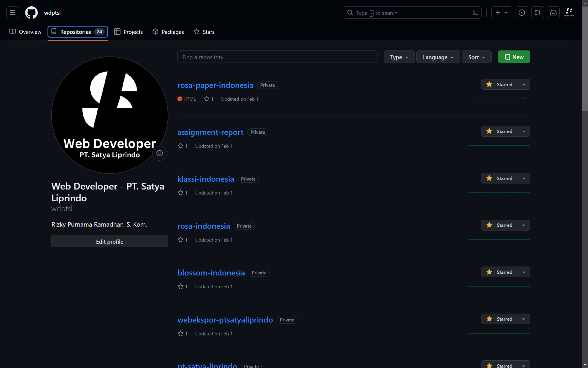Focus the Find a repository field
The height and width of the screenshot is (368, 588).
click(277, 57)
